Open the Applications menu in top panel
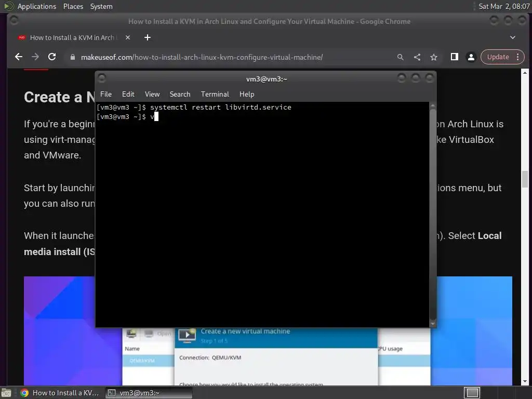This screenshot has height=399, width=532. coord(37,6)
